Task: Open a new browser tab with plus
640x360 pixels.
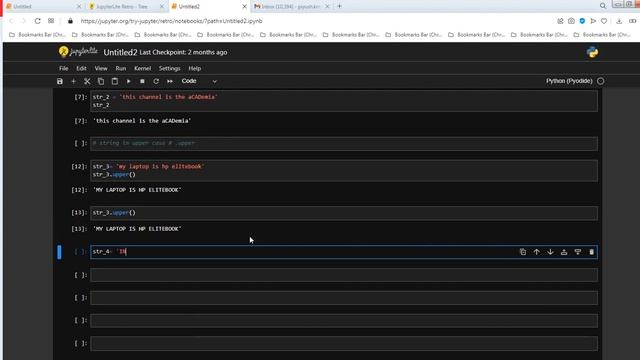Action: pos(339,6)
